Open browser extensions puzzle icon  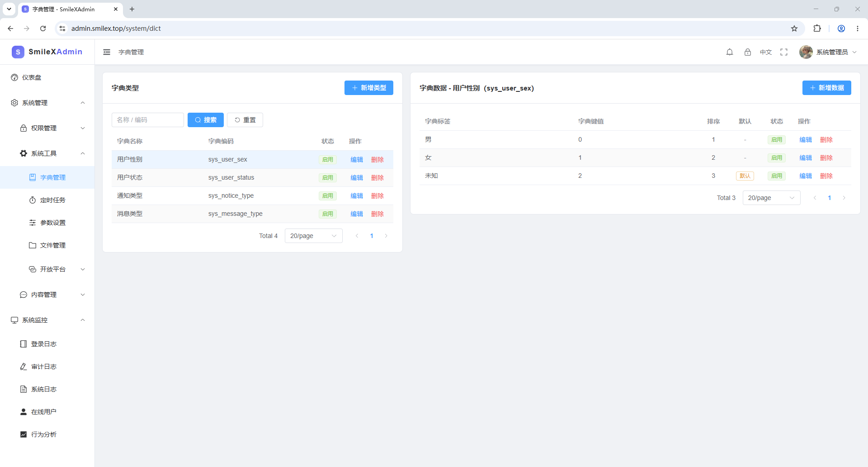click(817, 29)
